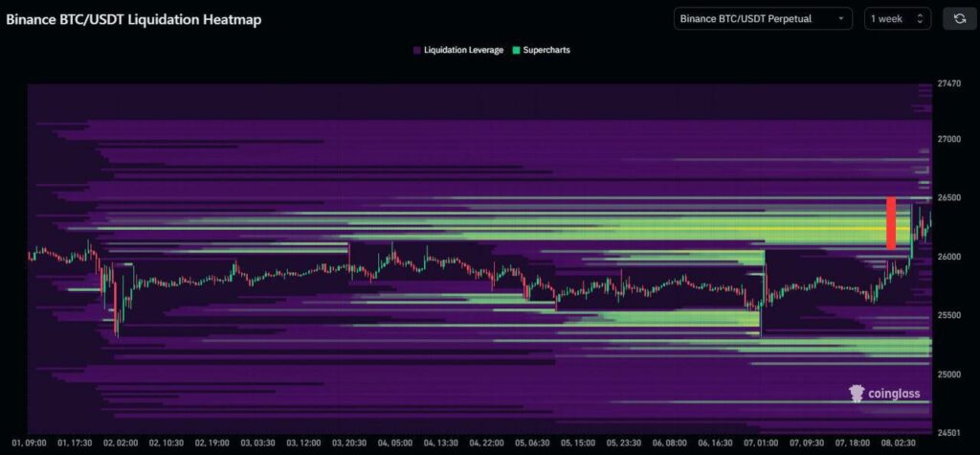
Task: Click the 03, 03:30 time axis label
Action: point(258,444)
